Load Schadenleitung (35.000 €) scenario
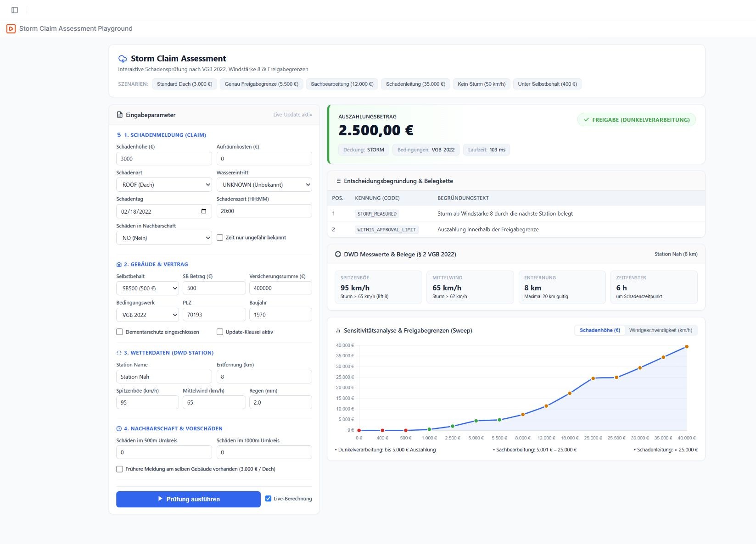This screenshot has width=756, height=544. tap(415, 84)
